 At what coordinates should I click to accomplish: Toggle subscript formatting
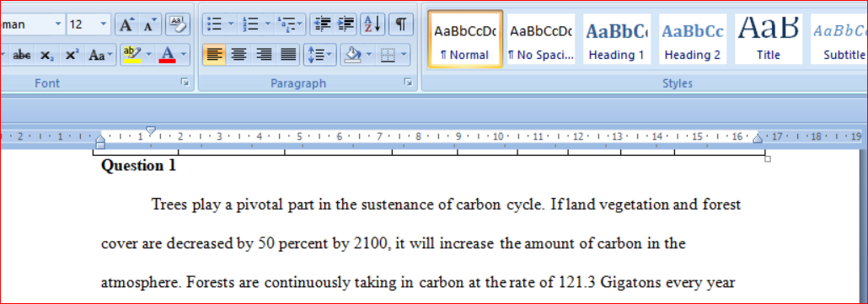pos(47,56)
